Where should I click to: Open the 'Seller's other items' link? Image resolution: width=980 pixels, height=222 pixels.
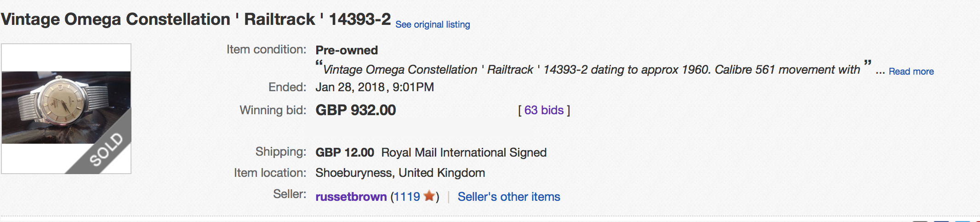pos(509,197)
